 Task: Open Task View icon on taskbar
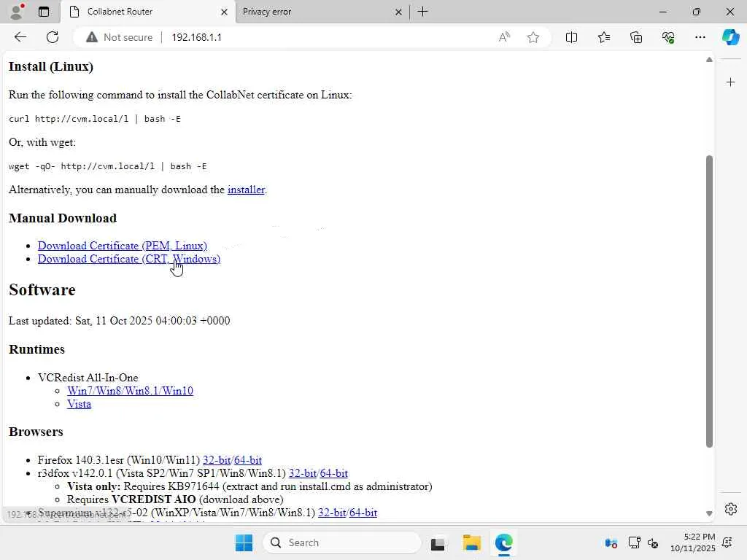(x=438, y=543)
